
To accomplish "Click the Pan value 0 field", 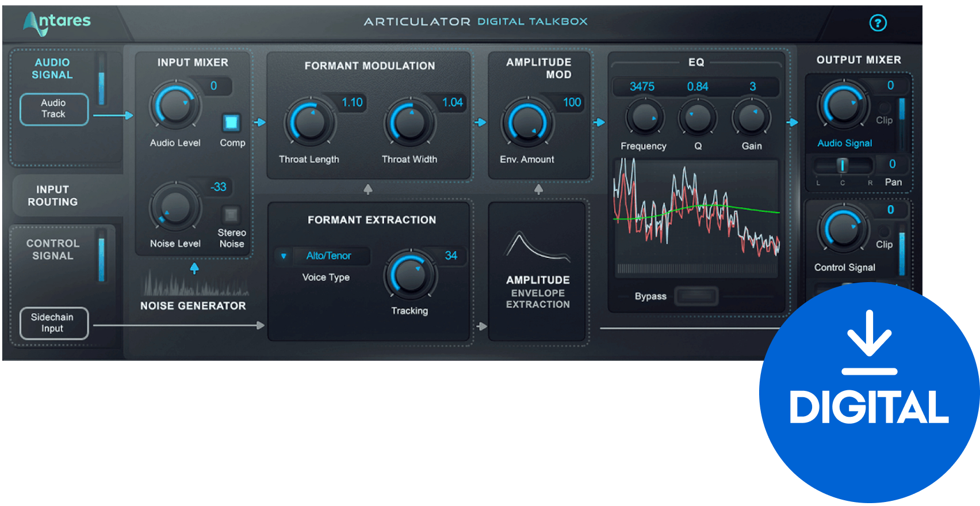I will pyautogui.click(x=892, y=163).
